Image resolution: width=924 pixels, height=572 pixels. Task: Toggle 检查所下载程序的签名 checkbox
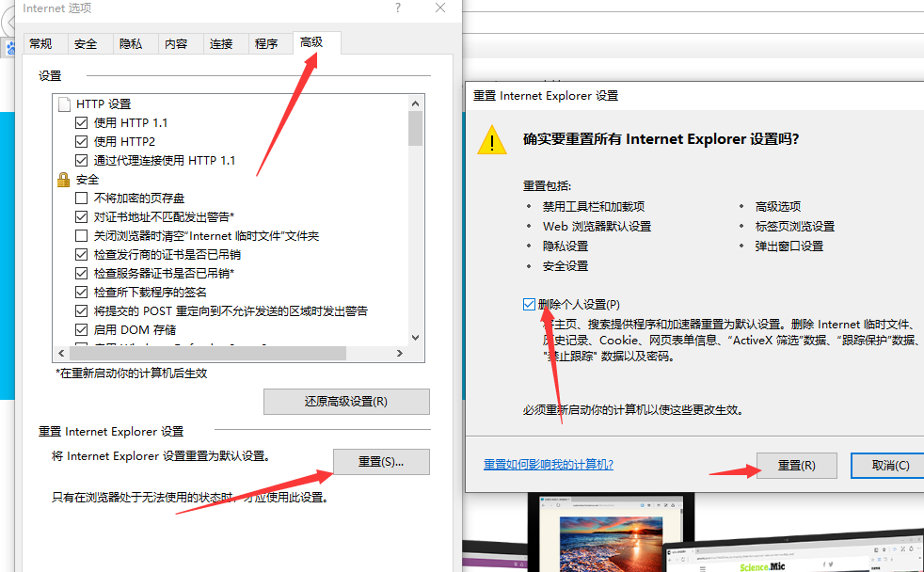(x=81, y=293)
